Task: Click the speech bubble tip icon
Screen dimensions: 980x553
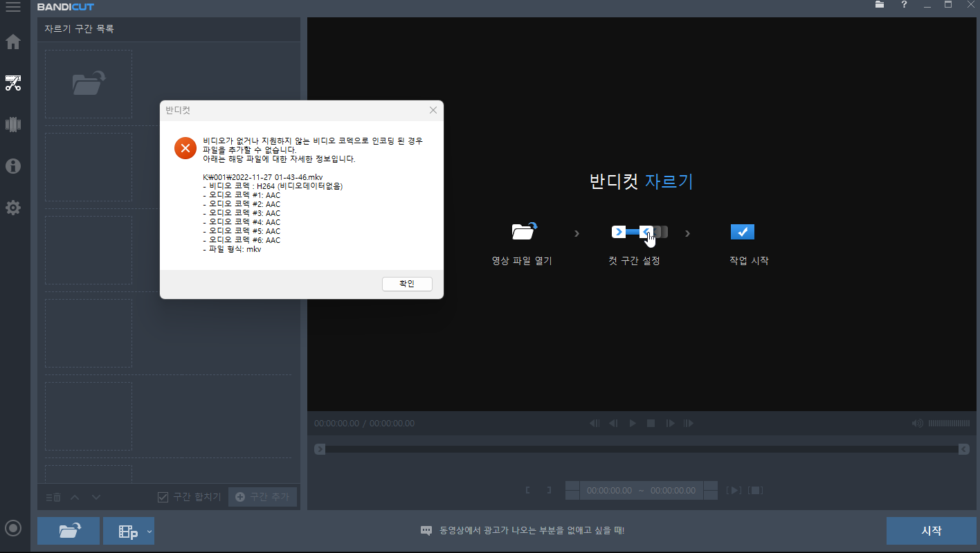Action: click(x=426, y=531)
